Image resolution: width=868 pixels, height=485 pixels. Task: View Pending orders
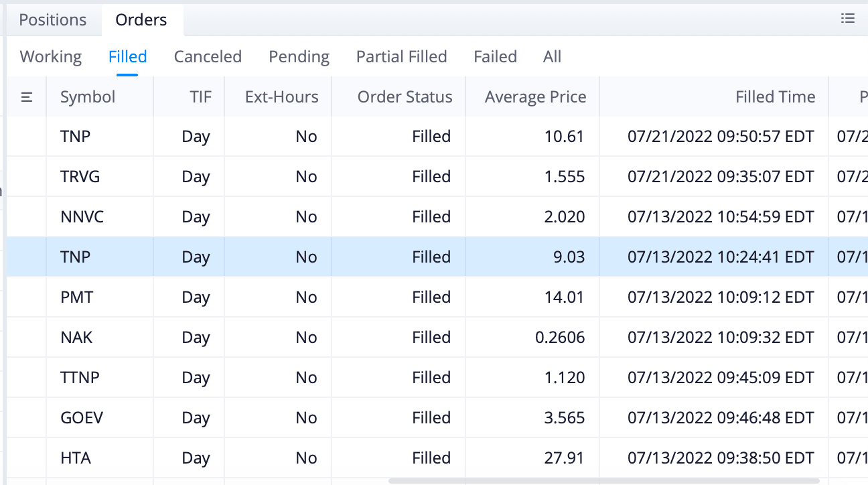click(299, 57)
